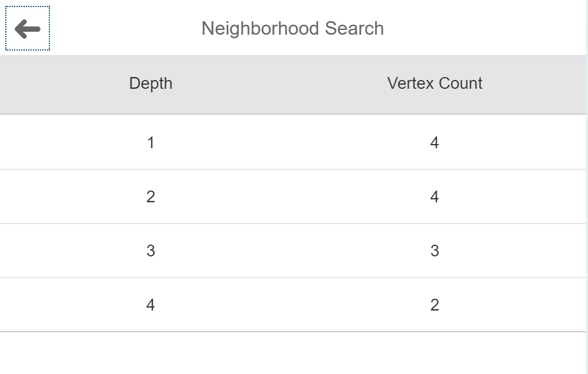Click vertex count 4 in the second row

coord(435,196)
